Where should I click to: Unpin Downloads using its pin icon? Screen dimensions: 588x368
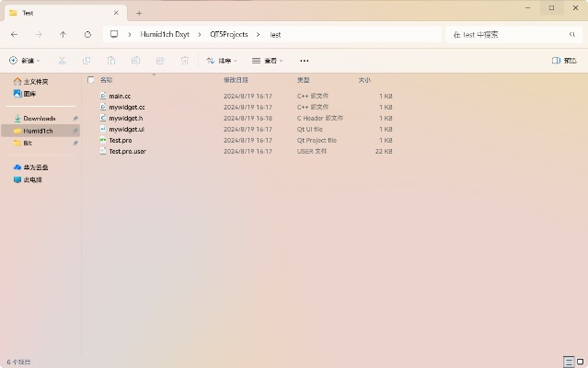click(x=75, y=119)
